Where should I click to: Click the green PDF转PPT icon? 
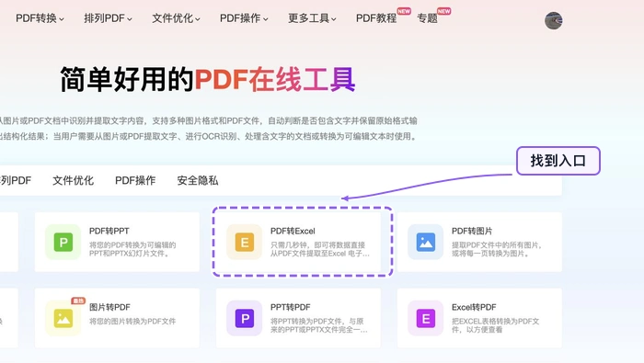63,242
